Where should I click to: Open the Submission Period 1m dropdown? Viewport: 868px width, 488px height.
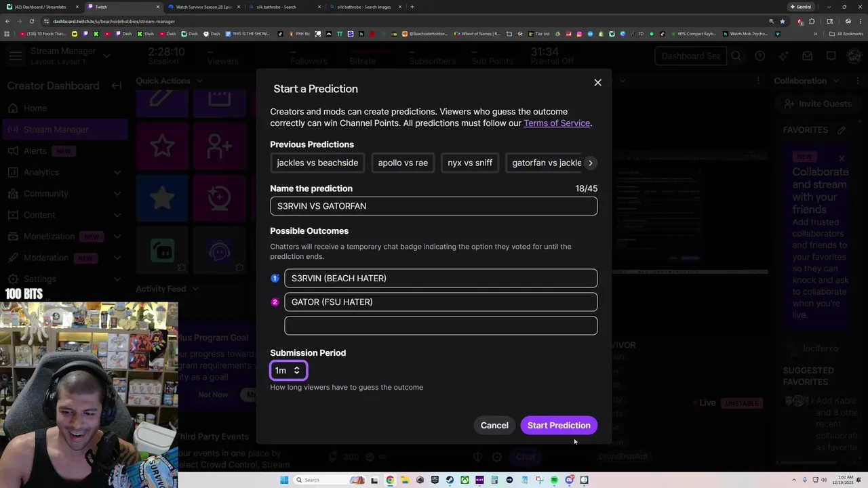[289, 370]
